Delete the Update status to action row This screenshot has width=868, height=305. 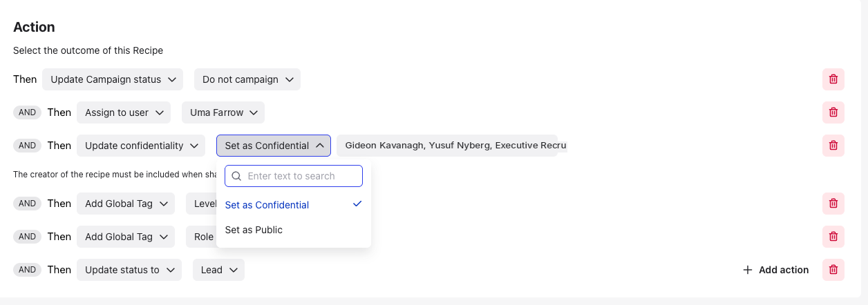click(833, 270)
